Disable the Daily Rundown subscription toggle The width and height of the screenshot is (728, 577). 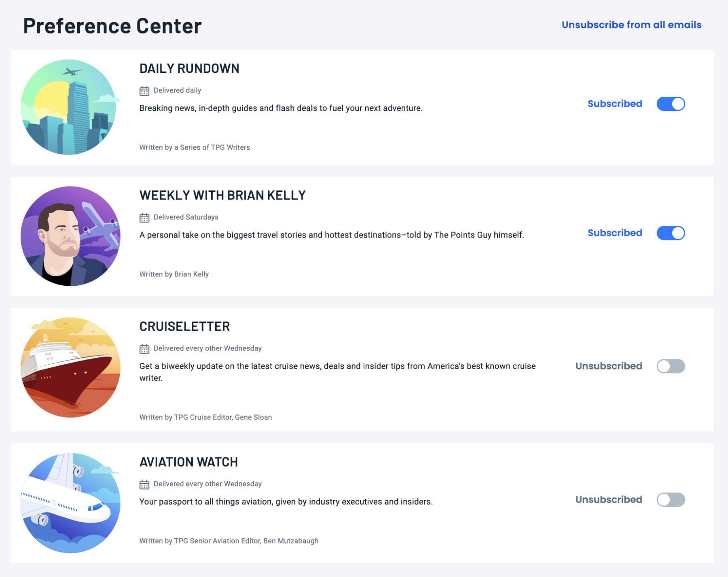coord(671,104)
